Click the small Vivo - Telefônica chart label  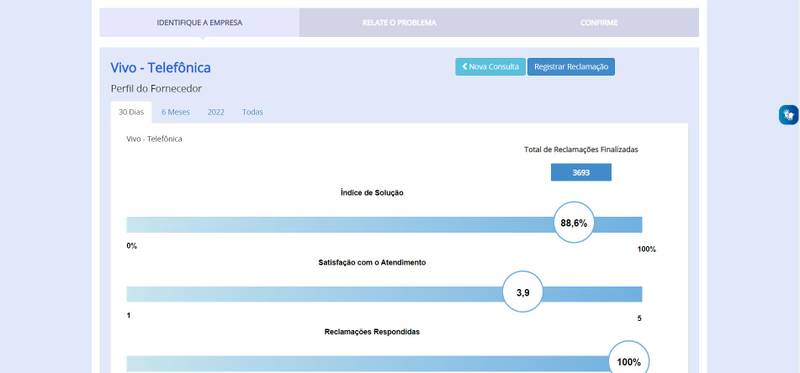point(154,139)
